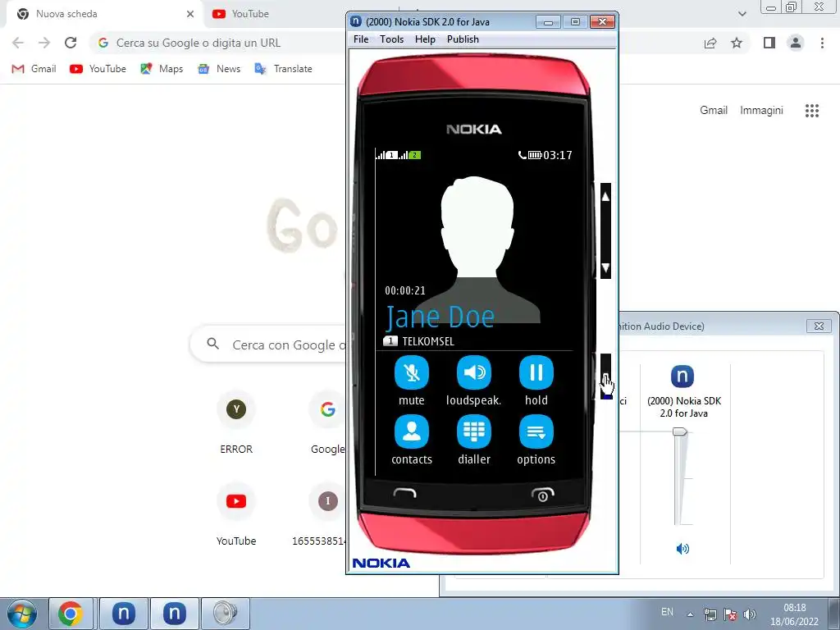Click the phone side lock key
This screenshot has width=840, height=630.
(x=605, y=376)
